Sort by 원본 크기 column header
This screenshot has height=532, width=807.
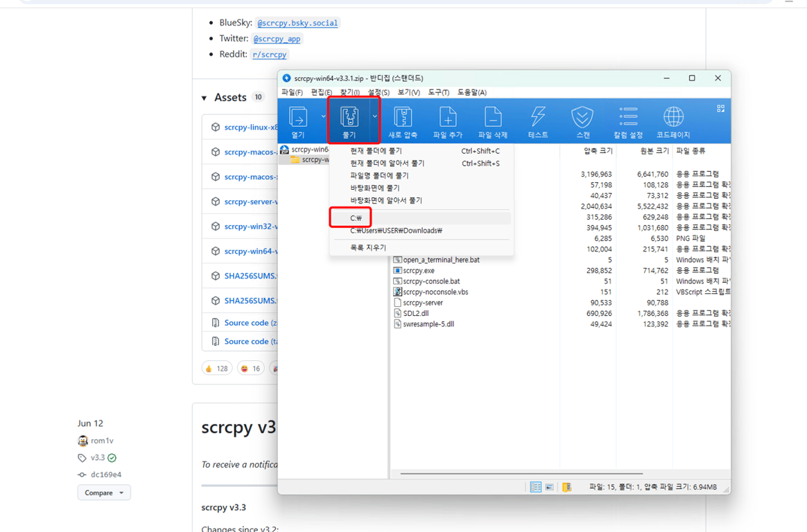pyautogui.click(x=654, y=151)
